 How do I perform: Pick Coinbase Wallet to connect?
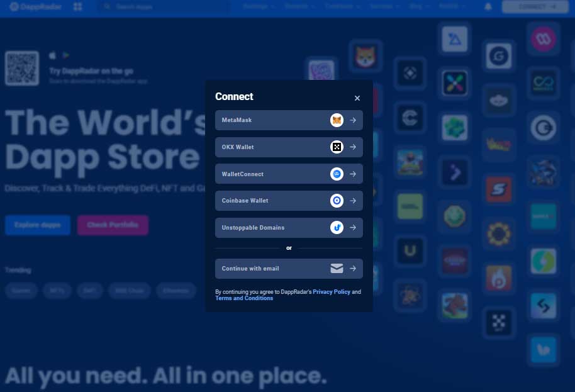point(289,201)
